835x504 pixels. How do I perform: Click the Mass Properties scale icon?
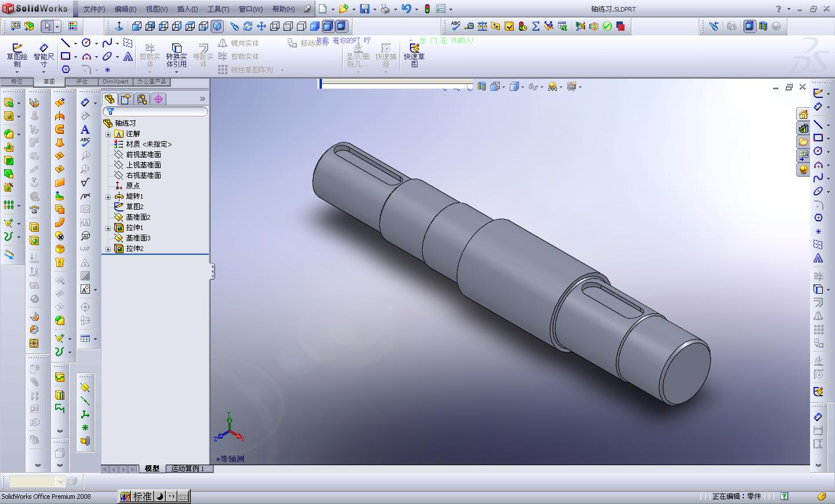(482, 26)
